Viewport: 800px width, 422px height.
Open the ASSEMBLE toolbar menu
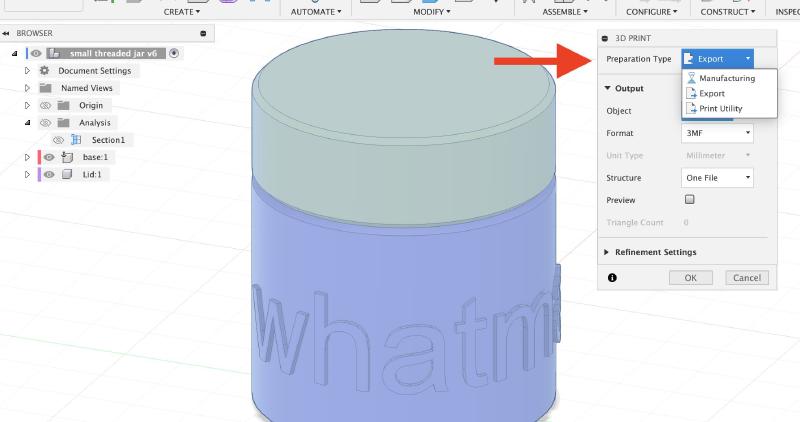pos(565,12)
